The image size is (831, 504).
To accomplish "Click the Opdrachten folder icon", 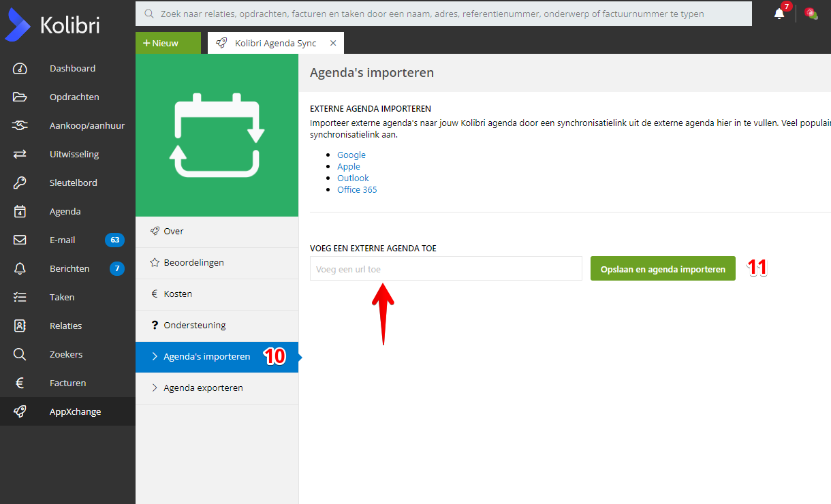I will click(x=20, y=97).
